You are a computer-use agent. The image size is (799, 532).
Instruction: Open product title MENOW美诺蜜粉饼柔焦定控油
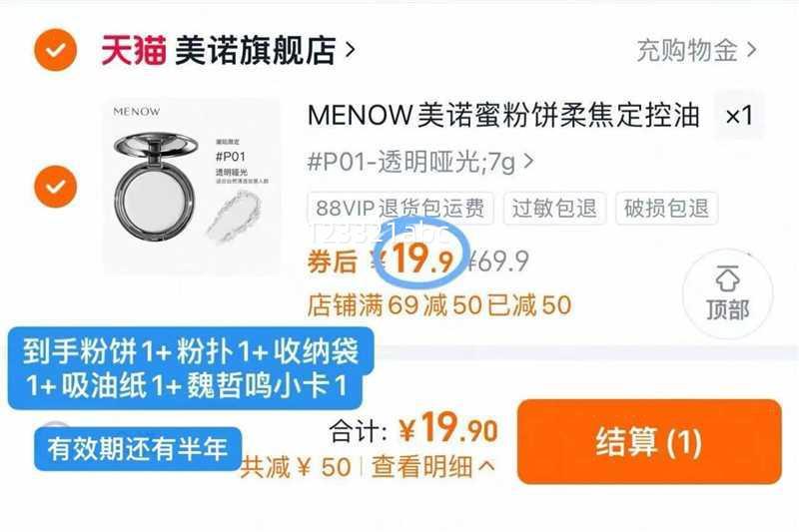pyautogui.click(x=503, y=115)
